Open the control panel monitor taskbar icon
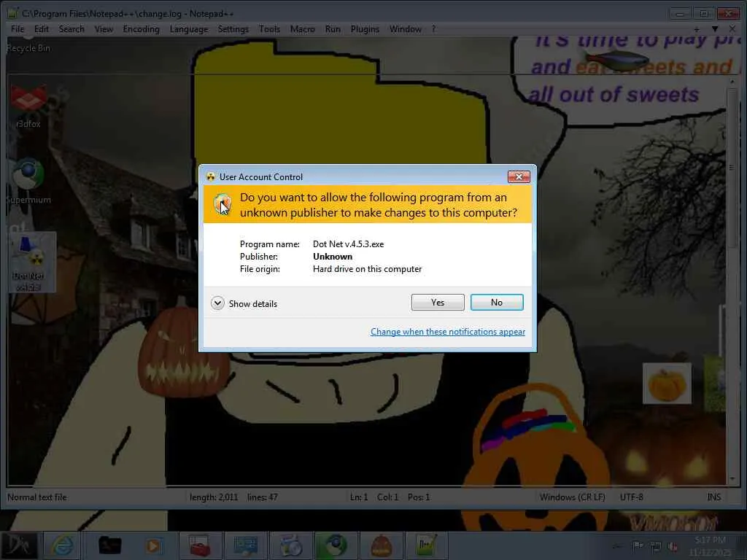Screen dimensions: 747x560 pos(245,545)
